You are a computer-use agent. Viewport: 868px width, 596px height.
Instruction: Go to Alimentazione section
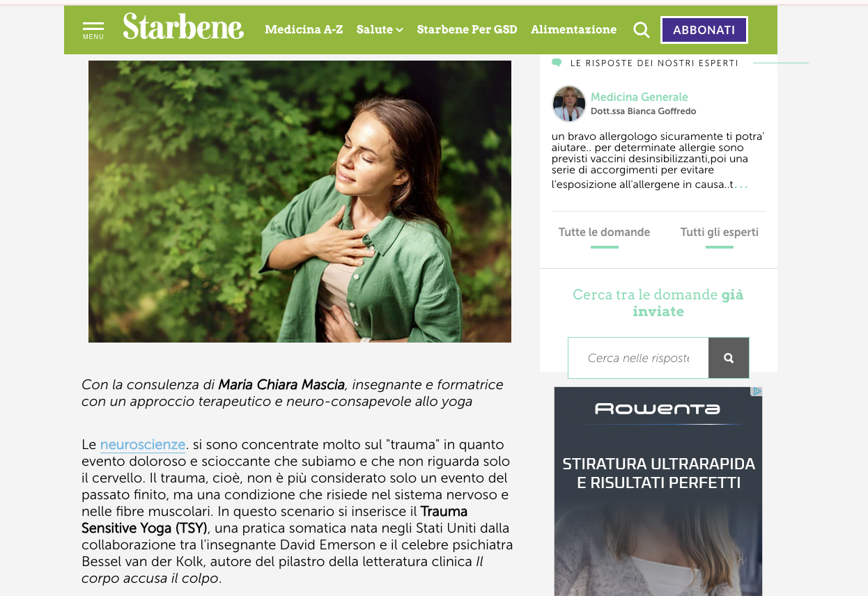coord(573,29)
